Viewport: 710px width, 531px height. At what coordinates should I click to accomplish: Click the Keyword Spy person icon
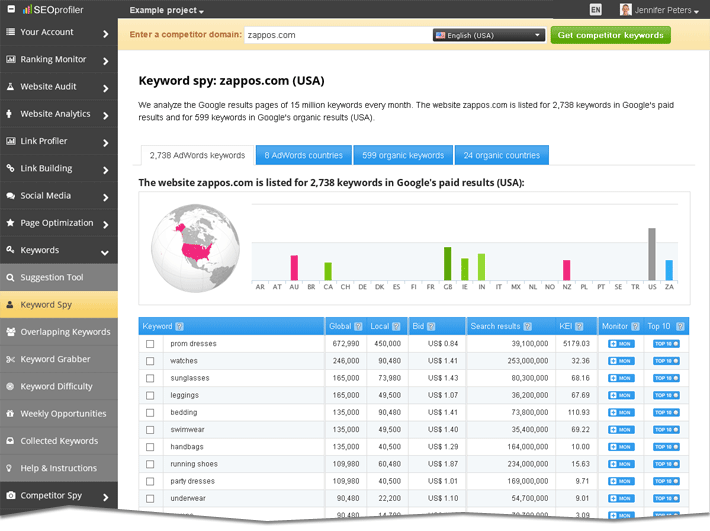tap(10, 305)
